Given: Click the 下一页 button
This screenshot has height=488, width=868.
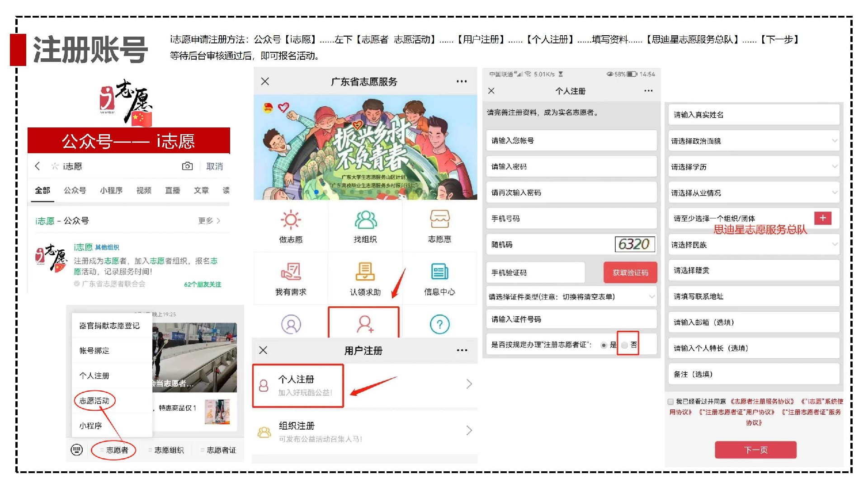Looking at the screenshot, I should coord(755,450).
